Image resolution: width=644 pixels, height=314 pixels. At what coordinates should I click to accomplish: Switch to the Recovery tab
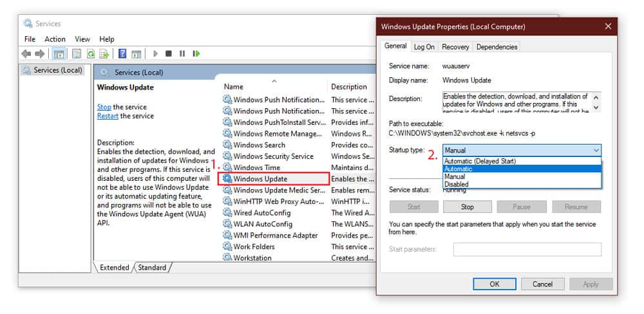455,47
